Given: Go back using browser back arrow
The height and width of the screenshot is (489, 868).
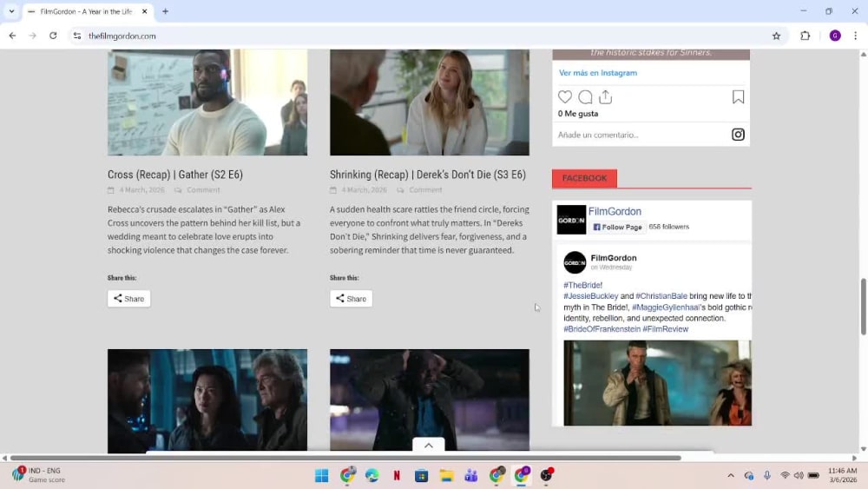Looking at the screenshot, I should click(12, 36).
